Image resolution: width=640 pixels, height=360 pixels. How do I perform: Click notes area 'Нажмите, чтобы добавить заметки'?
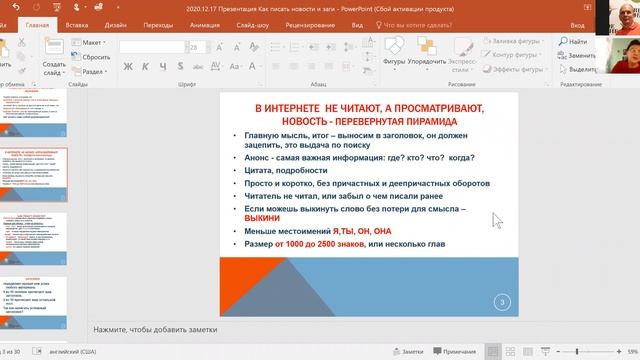tap(155, 329)
